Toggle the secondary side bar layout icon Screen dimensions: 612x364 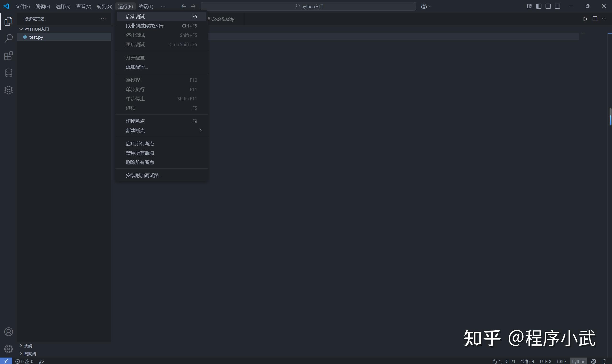557,6
